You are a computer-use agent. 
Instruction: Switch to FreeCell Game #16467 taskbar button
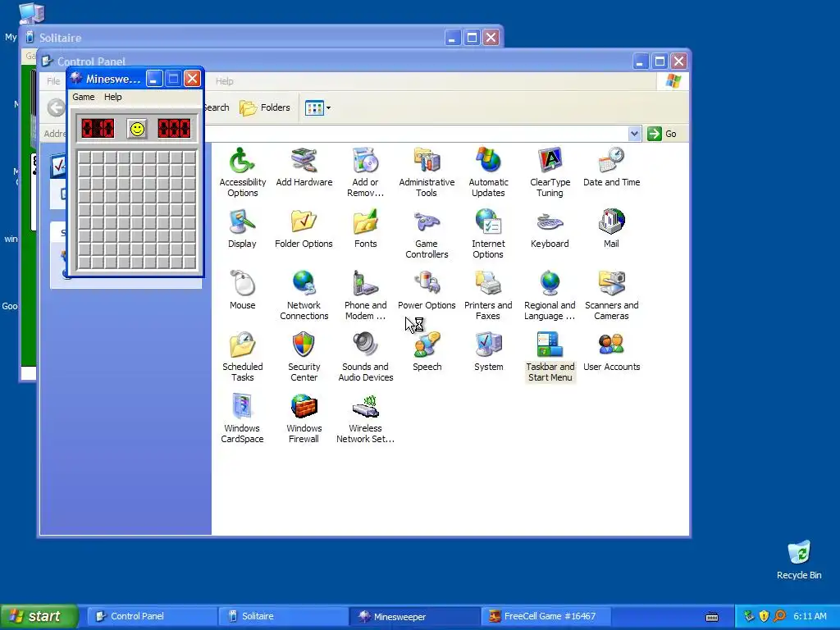pyautogui.click(x=546, y=616)
